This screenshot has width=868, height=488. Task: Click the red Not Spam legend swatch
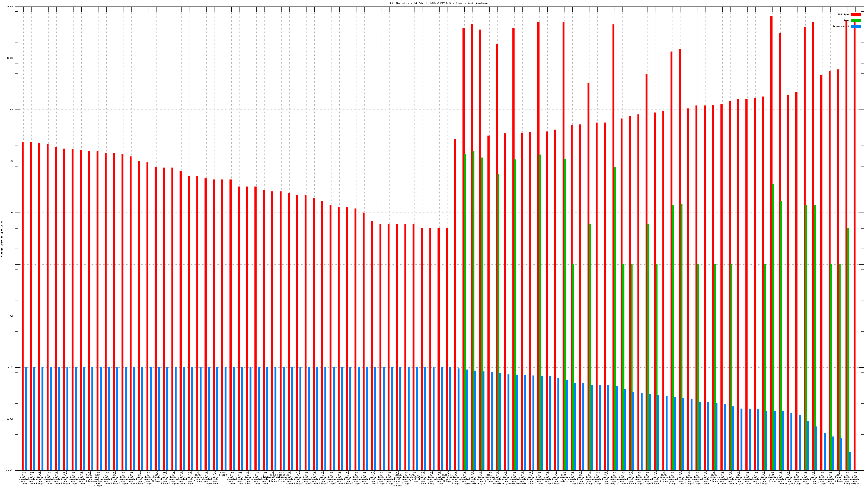856,14
